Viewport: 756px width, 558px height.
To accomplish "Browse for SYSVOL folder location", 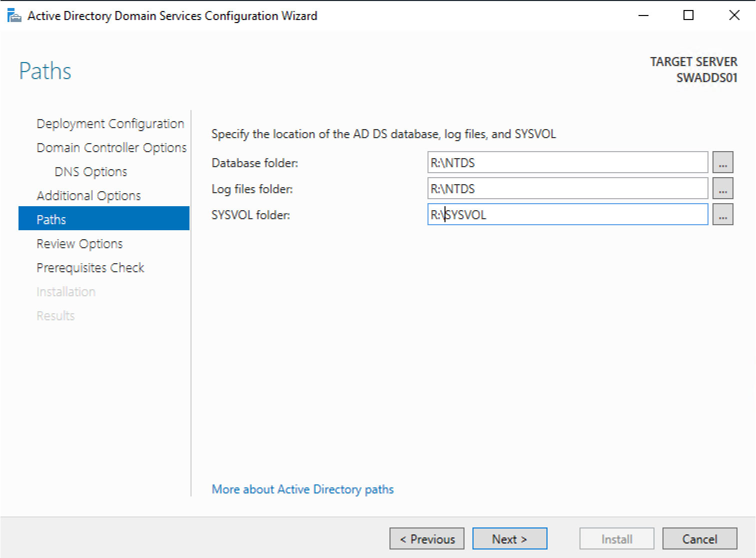I will coord(722,215).
